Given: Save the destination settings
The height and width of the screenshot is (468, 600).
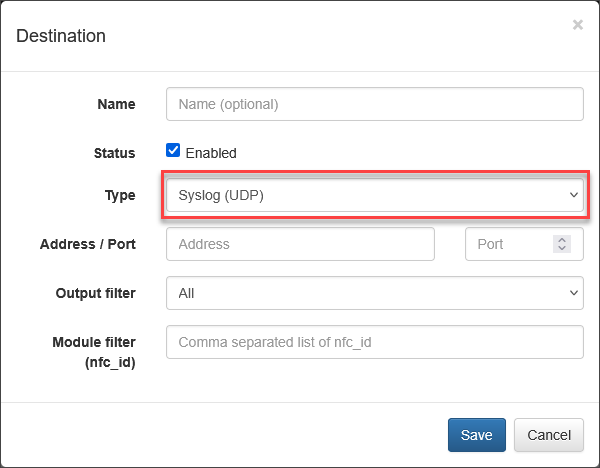Looking at the screenshot, I should click(477, 435).
